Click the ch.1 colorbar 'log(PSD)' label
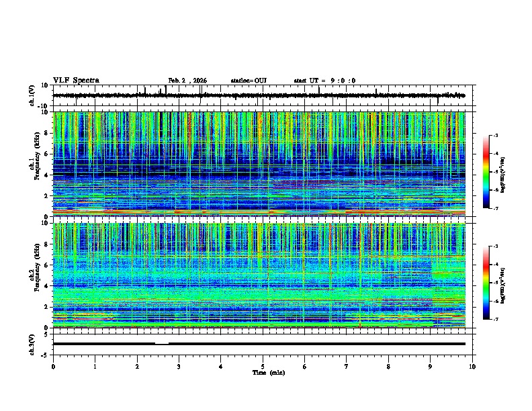 click(503, 175)
